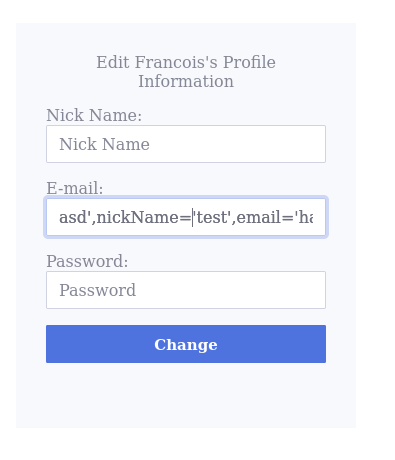Image resolution: width=395 pixels, height=460 pixels.
Task: Click the "E-mail:" label
Action: pos(75,188)
